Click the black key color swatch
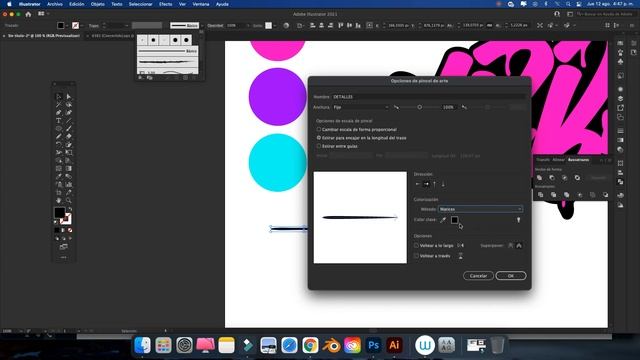 pyautogui.click(x=454, y=220)
